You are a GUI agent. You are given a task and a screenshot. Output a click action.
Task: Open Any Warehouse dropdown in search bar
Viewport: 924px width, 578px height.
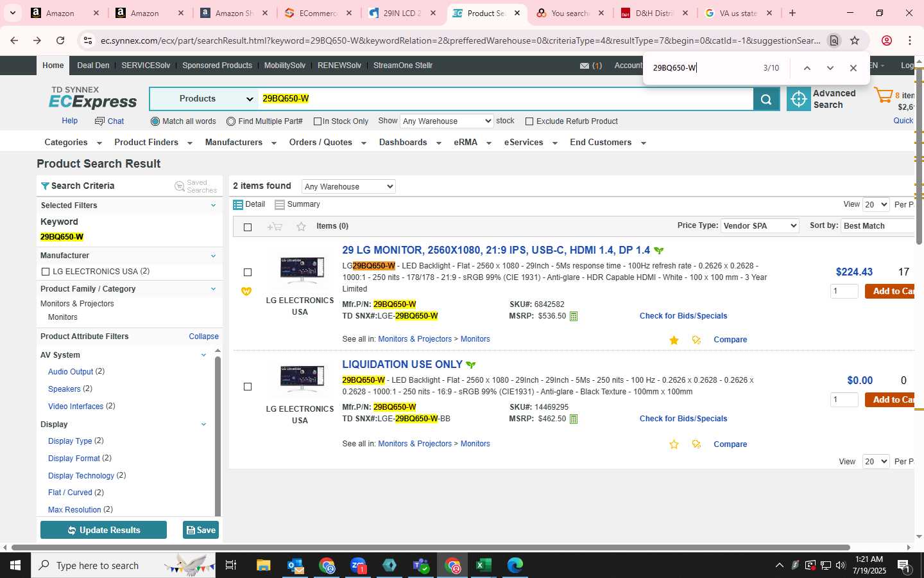(447, 121)
